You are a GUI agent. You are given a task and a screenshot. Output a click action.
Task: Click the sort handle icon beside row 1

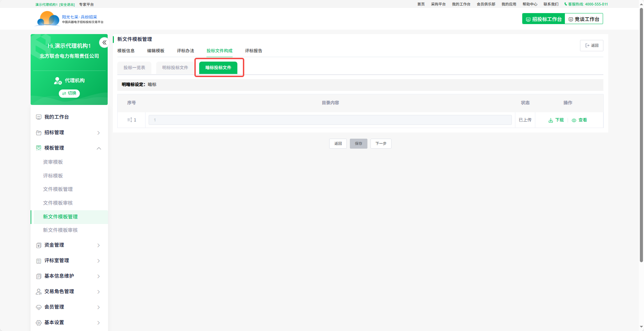[x=130, y=120]
